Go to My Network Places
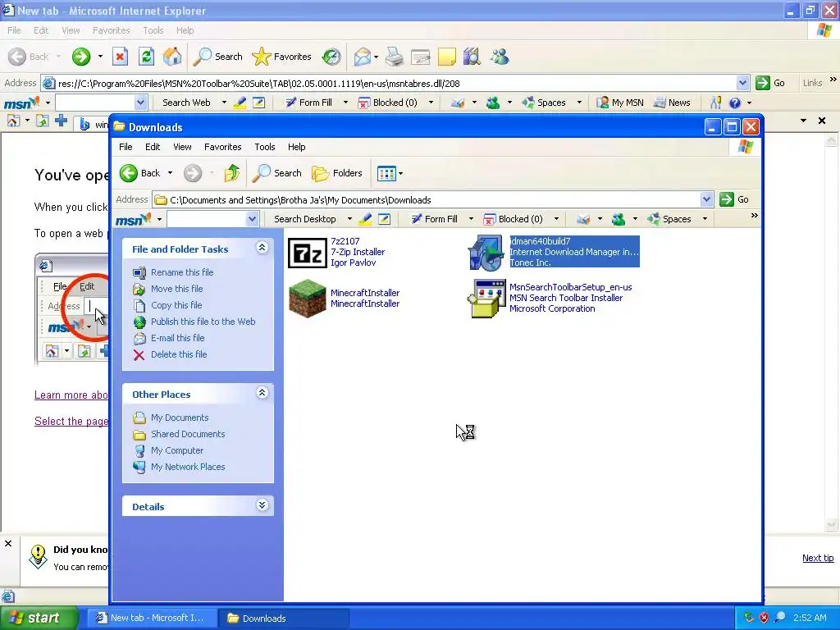The height and width of the screenshot is (630, 840). pos(188,467)
